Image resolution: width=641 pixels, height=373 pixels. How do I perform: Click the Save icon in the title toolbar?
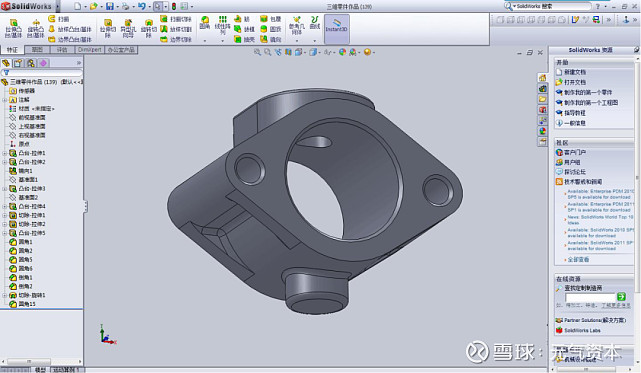(x=110, y=6)
